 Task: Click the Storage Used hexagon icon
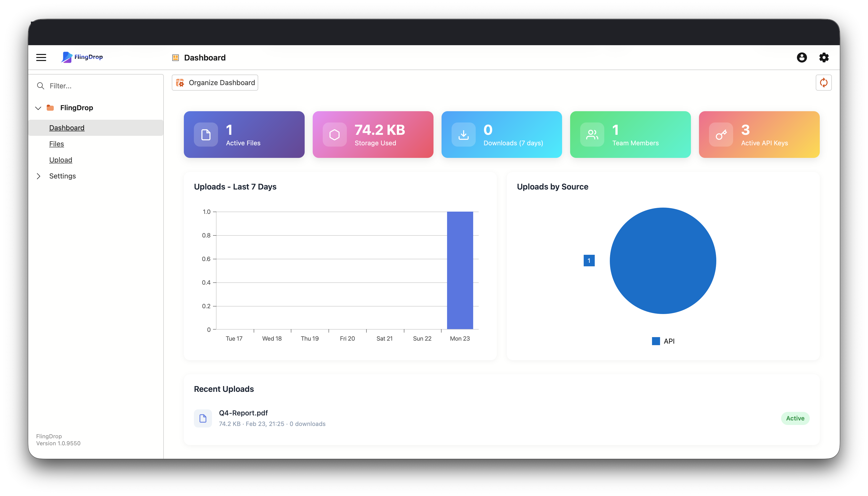pos(334,134)
